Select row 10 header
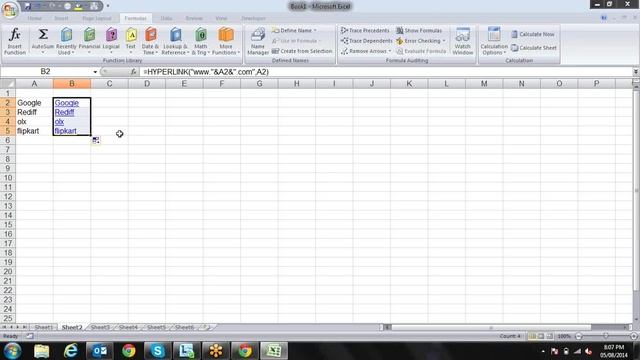 click(x=7, y=178)
